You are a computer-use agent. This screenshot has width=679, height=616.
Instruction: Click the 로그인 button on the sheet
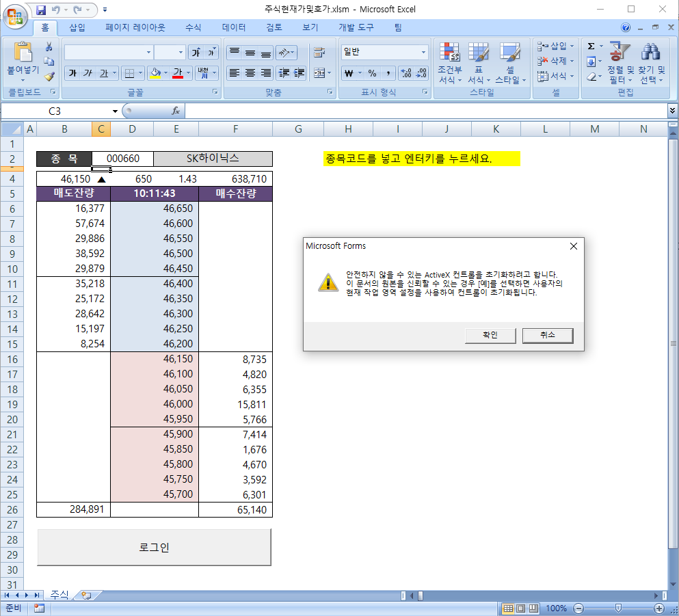click(x=154, y=547)
